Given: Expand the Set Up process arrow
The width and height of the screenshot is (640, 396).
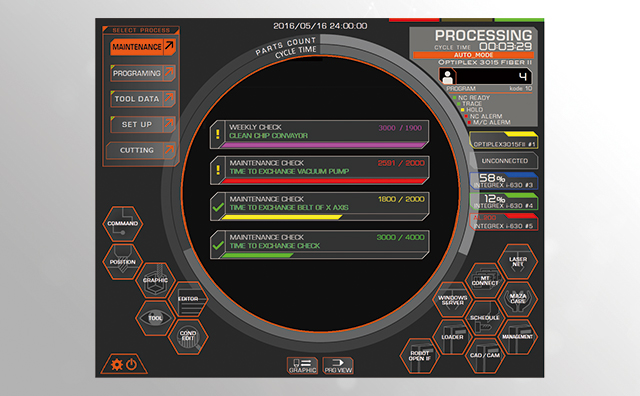Looking at the screenshot, I should (x=169, y=124).
